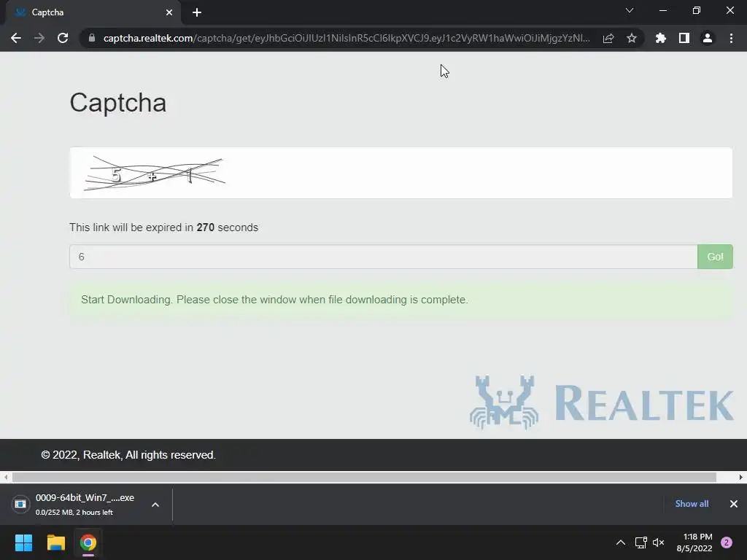Toggle the browser side panel
This screenshot has width=747, height=560.
pyautogui.click(x=684, y=38)
